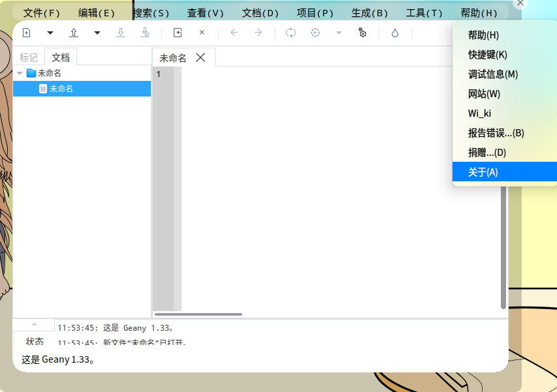Click the save all files icon

point(145,33)
